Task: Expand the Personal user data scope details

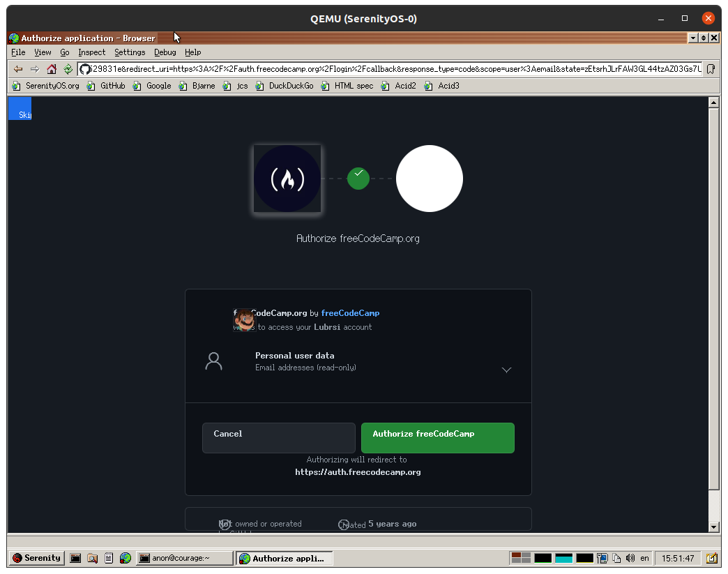Action: 506,370
